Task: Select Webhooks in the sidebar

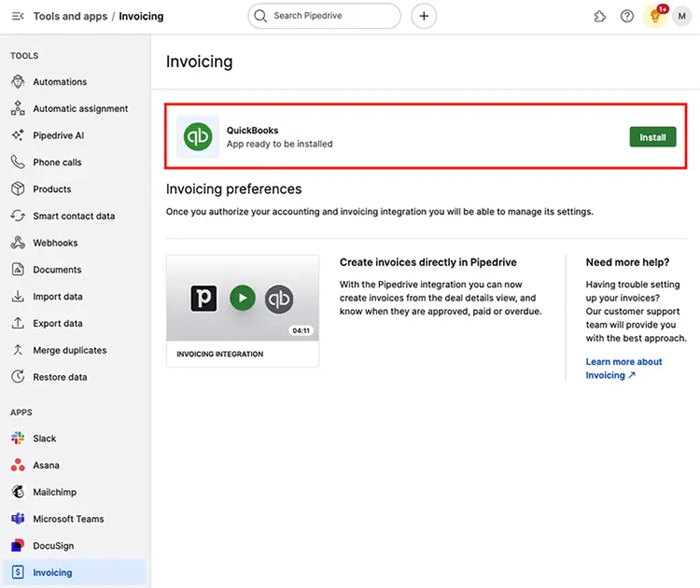Action: (55, 243)
